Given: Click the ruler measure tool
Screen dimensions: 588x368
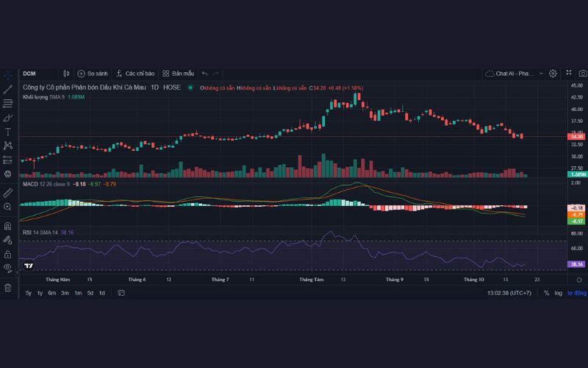Looking at the screenshot, I should click(x=8, y=192).
